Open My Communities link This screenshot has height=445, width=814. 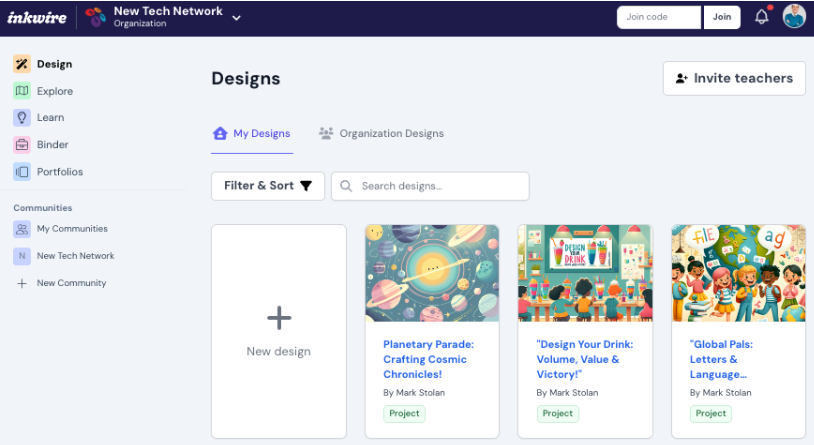pyautogui.click(x=72, y=229)
